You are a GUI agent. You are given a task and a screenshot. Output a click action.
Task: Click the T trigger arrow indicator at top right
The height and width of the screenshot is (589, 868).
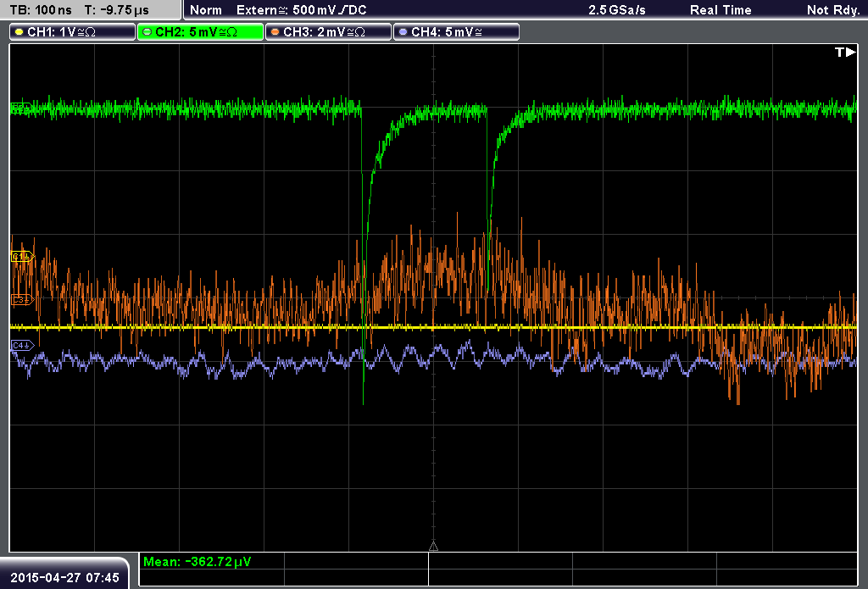(845, 52)
